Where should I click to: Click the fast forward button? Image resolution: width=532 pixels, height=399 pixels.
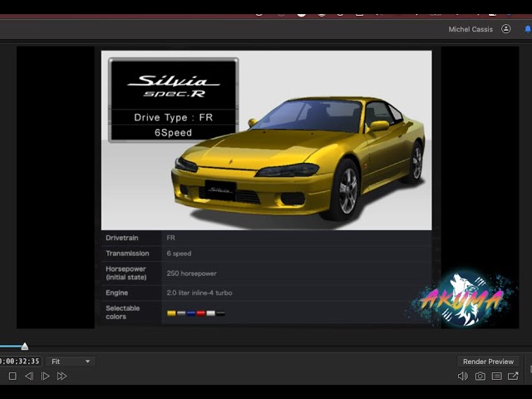pyautogui.click(x=62, y=376)
